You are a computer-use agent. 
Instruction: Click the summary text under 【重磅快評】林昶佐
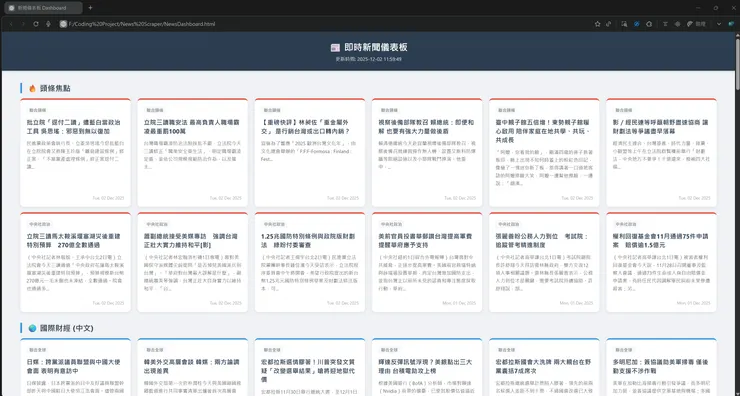coord(309,151)
